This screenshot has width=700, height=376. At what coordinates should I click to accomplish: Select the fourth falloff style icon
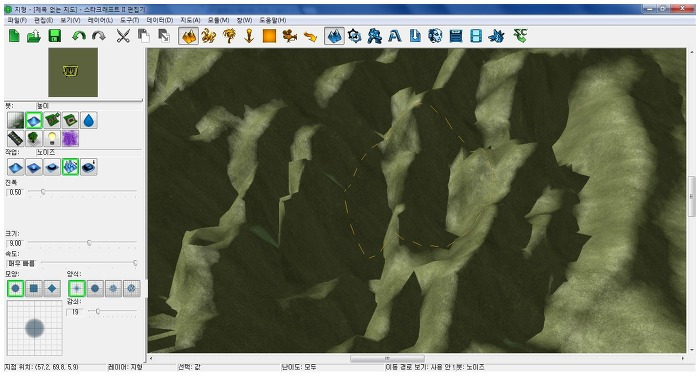point(131,288)
